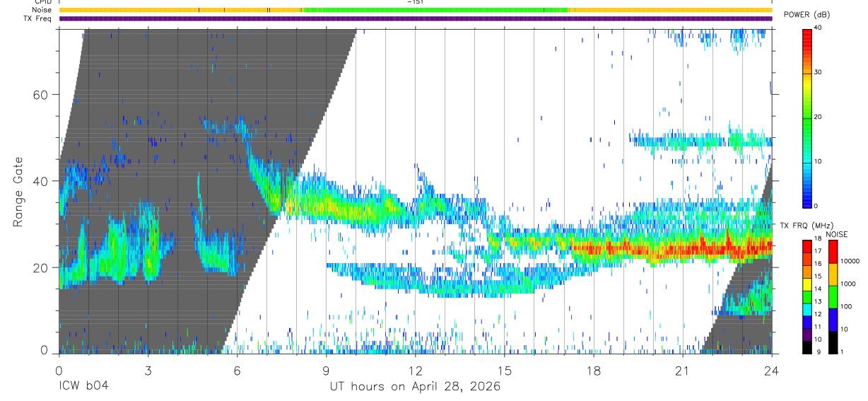Click the purple TX Freq strip
This screenshot has height=401, width=868.
tap(416, 18)
